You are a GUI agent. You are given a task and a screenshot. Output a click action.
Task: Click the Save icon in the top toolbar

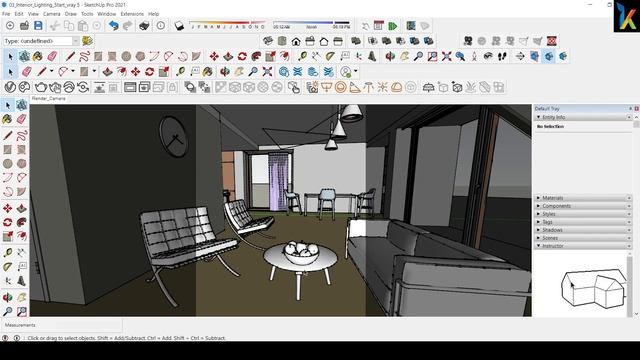pyautogui.click(x=38, y=26)
